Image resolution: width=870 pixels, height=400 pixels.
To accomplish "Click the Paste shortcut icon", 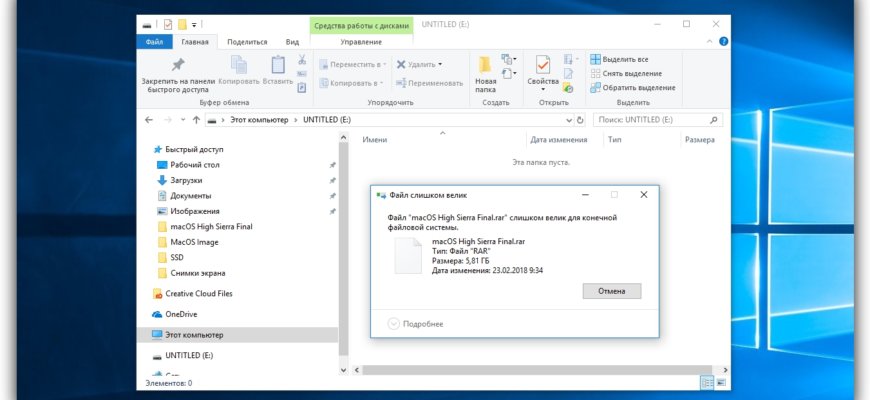I will (302, 87).
